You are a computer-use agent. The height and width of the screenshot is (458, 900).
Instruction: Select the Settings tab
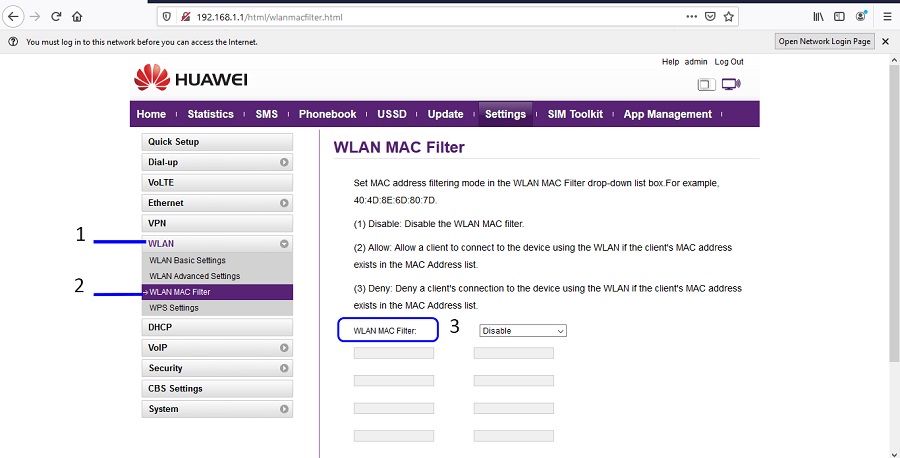pos(505,114)
